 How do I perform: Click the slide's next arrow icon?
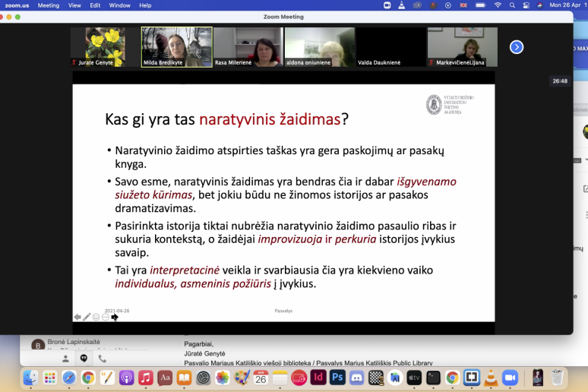115,317
